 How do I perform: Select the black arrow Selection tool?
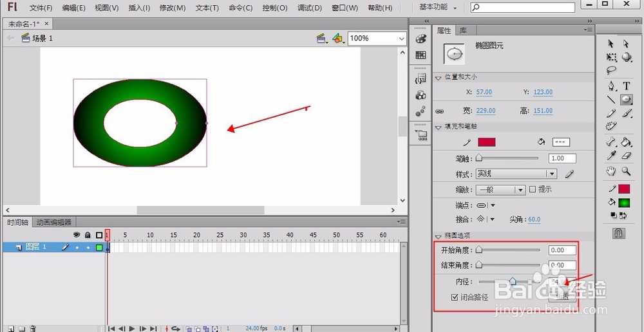(611, 44)
